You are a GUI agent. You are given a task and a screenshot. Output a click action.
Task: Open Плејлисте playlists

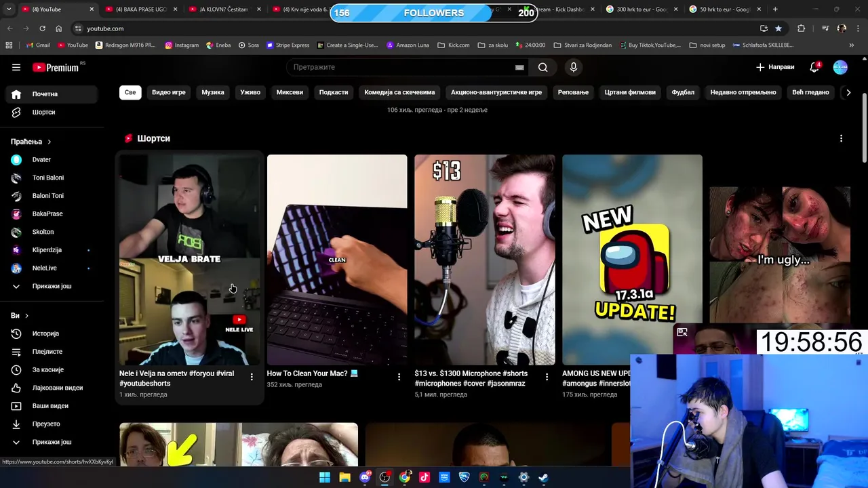coord(53,352)
